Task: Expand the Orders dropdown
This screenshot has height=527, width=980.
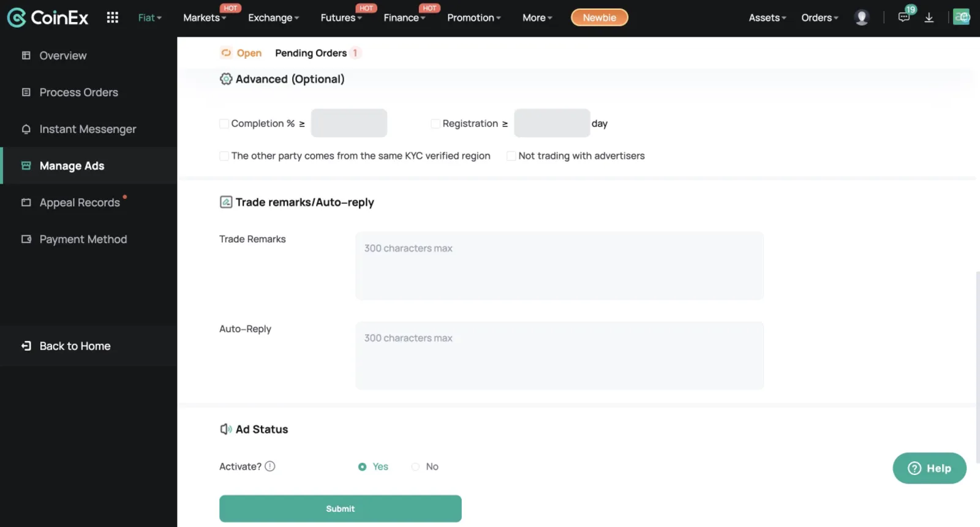Action: point(820,18)
